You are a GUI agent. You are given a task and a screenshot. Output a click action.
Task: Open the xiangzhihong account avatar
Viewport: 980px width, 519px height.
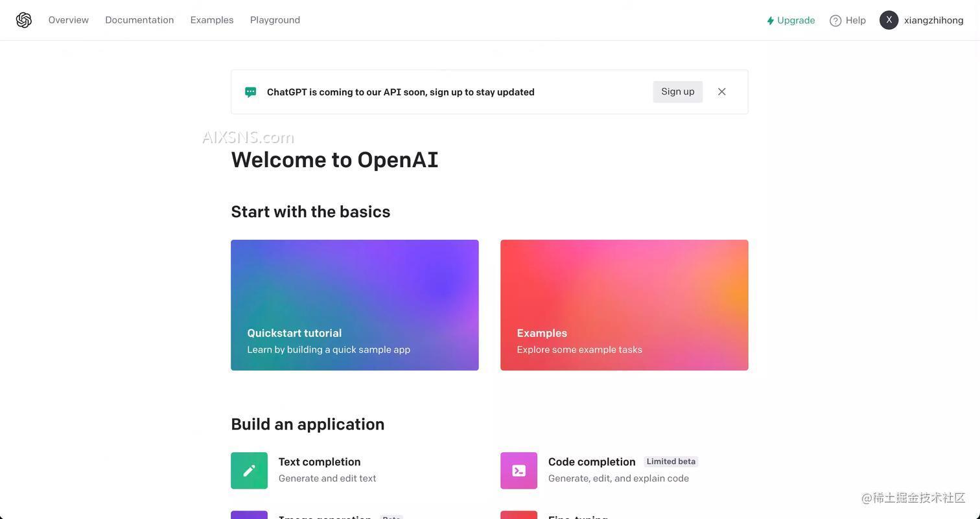(x=889, y=19)
